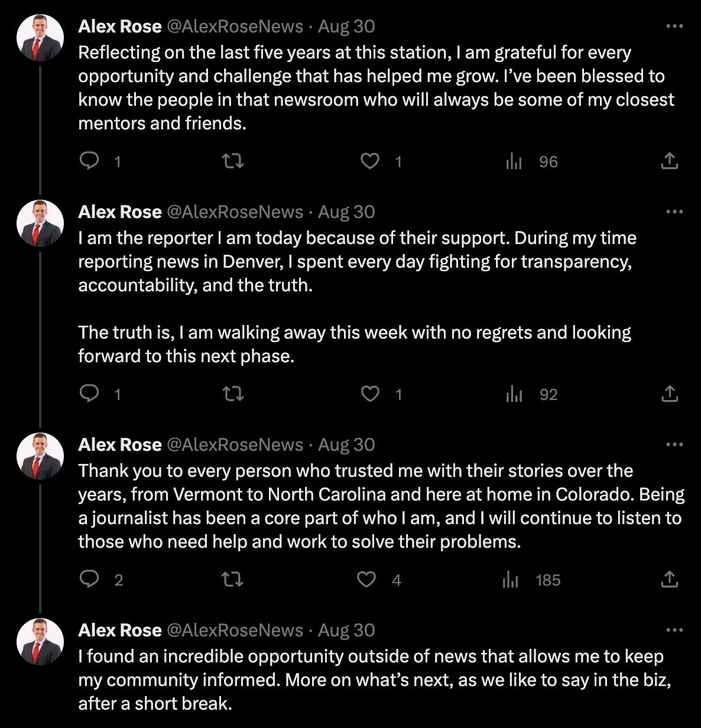Image resolution: width=701 pixels, height=728 pixels.
Task: Reply to the 'Thank you to every person' tweet
Action: pos(89,580)
